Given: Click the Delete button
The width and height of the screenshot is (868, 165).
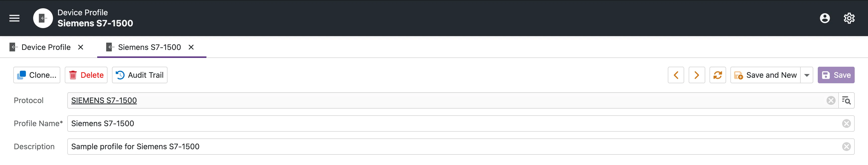Looking at the screenshot, I should (x=86, y=75).
